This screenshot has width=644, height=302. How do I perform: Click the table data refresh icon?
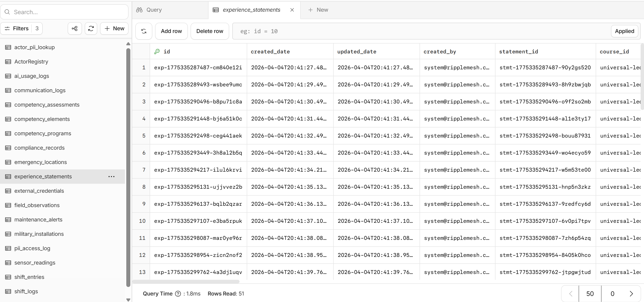coord(144,31)
